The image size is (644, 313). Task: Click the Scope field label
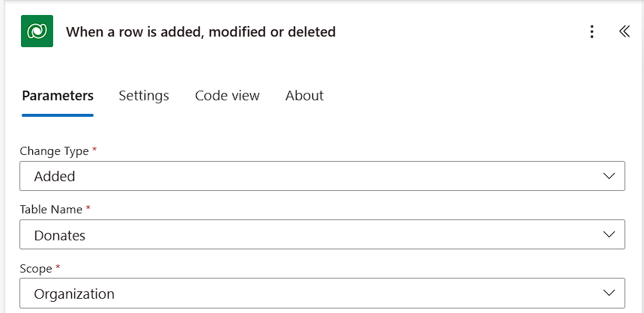tap(36, 268)
